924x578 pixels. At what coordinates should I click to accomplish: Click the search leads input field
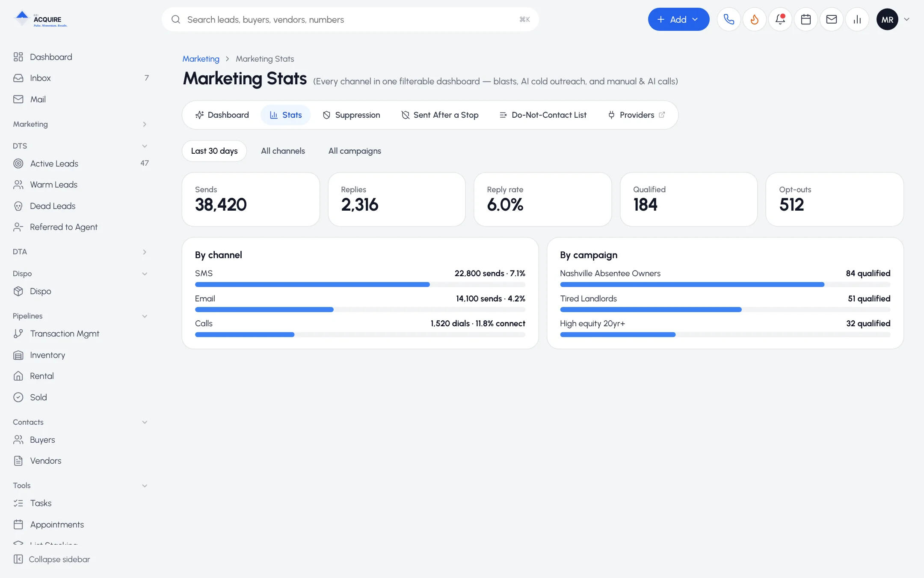(350, 19)
